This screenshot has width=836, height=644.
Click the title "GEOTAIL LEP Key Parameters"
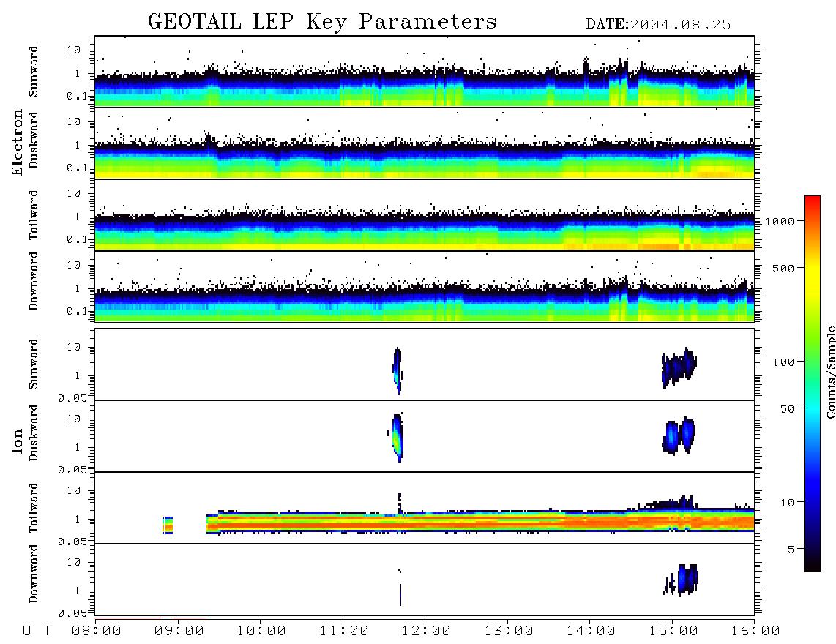click(x=322, y=22)
